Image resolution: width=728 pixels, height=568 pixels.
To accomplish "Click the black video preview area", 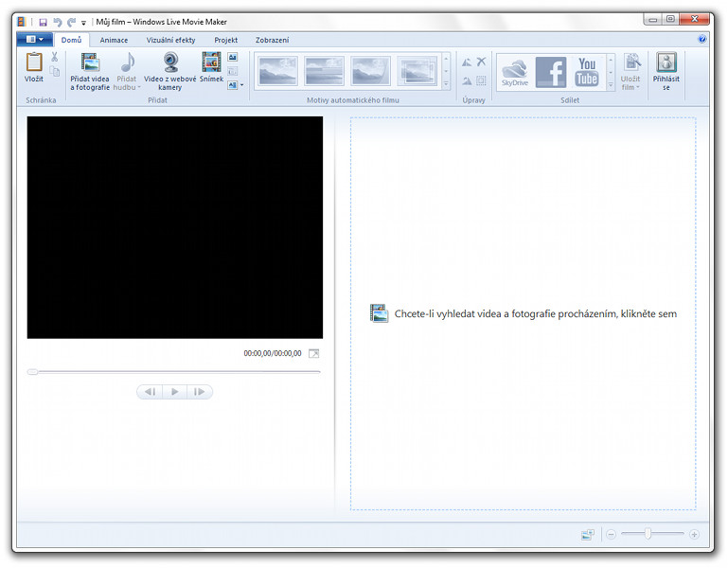I will click(175, 227).
